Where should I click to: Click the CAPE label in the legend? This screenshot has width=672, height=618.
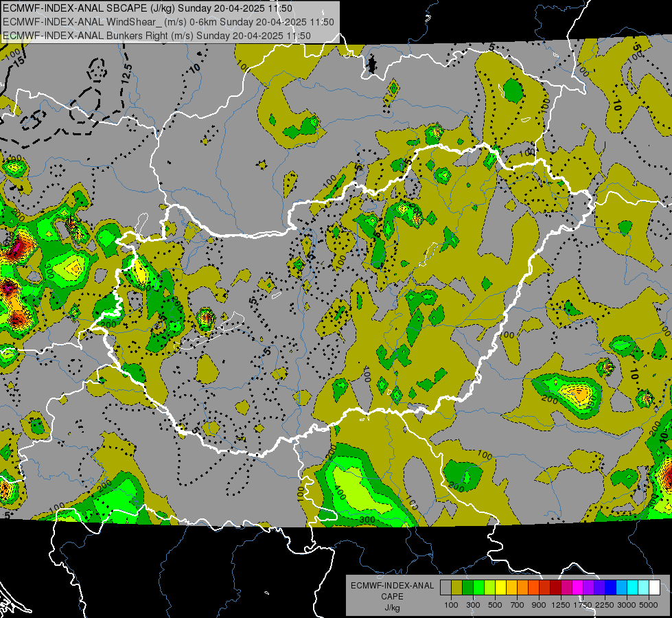click(392, 597)
